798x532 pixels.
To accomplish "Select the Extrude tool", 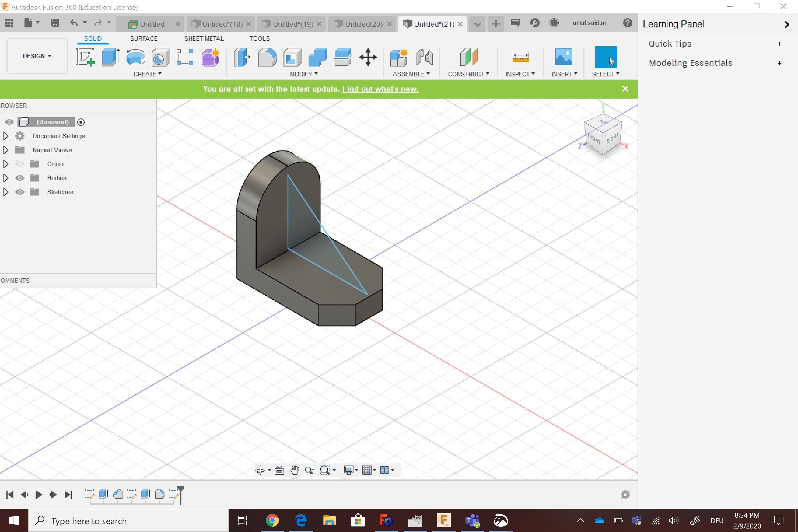I will point(110,57).
